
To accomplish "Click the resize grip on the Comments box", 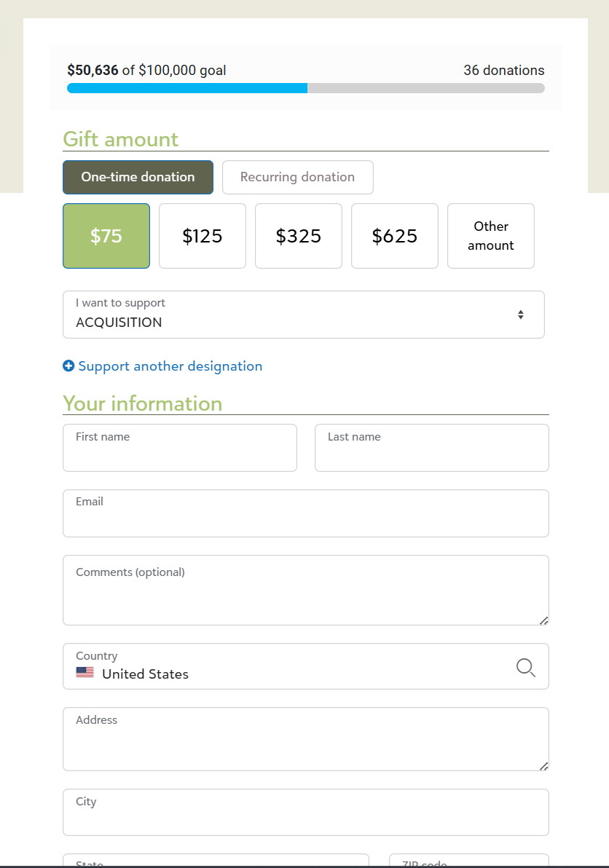I will [x=543, y=620].
